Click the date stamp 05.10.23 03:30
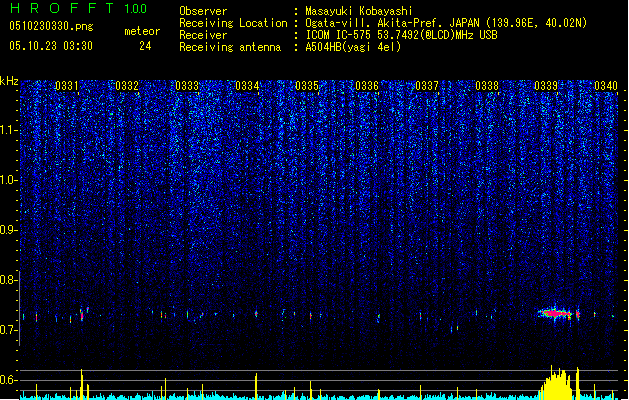Screen dimensions: 629x400 coord(51,46)
